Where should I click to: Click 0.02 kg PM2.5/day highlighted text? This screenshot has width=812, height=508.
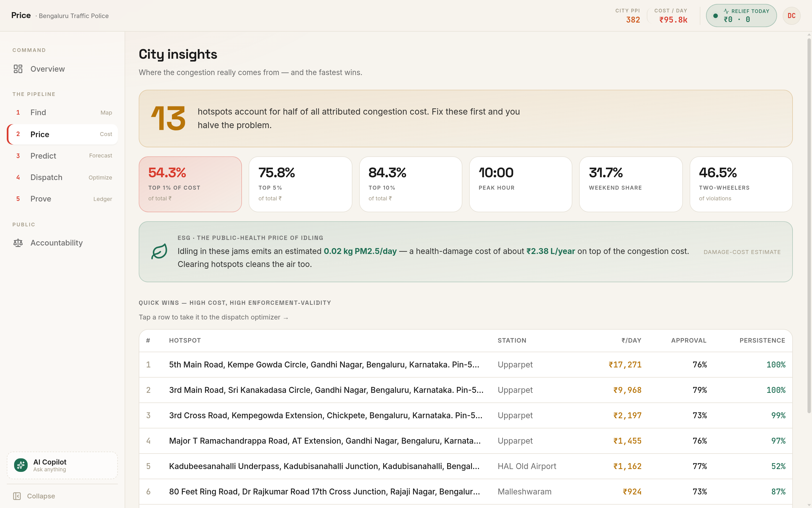360,251
